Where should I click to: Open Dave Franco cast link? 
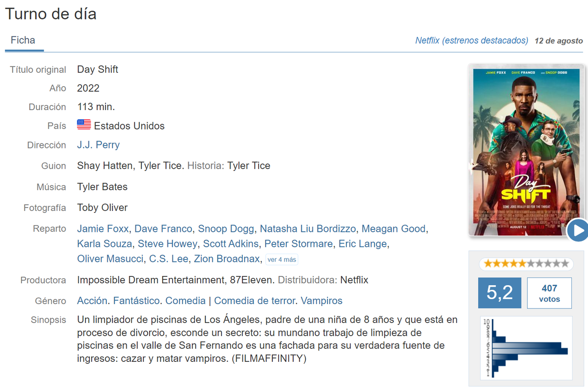[x=163, y=228]
